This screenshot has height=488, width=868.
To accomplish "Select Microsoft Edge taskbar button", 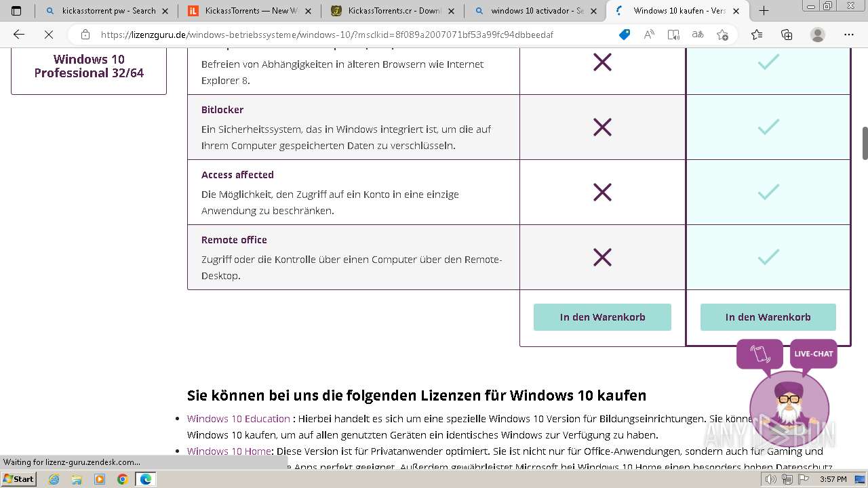I will coord(146,479).
